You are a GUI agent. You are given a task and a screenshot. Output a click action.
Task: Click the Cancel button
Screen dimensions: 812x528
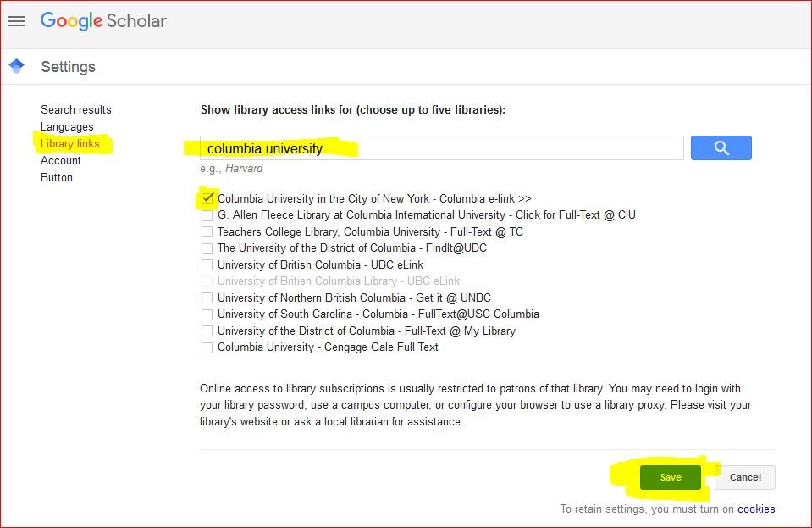(x=744, y=477)
